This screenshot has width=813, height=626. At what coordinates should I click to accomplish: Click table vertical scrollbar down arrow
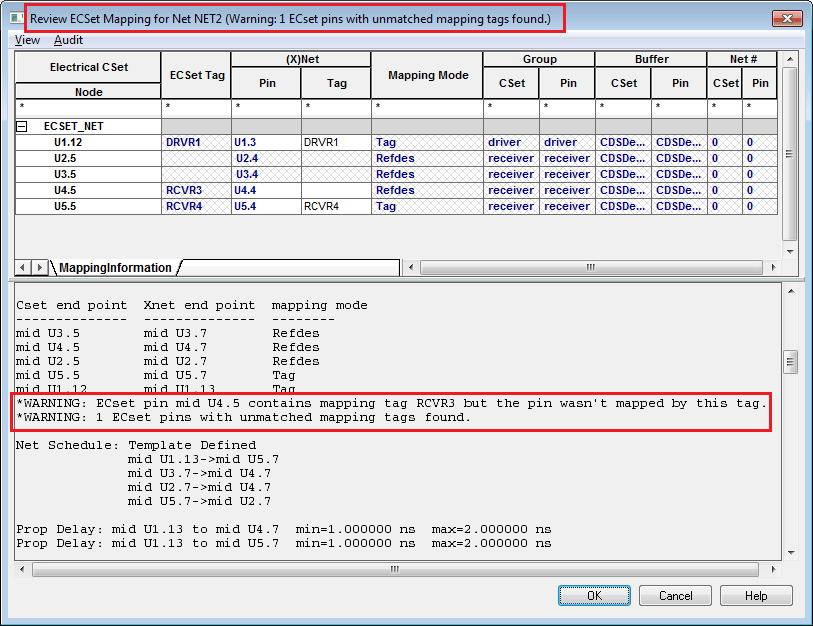tap(790, 252)
